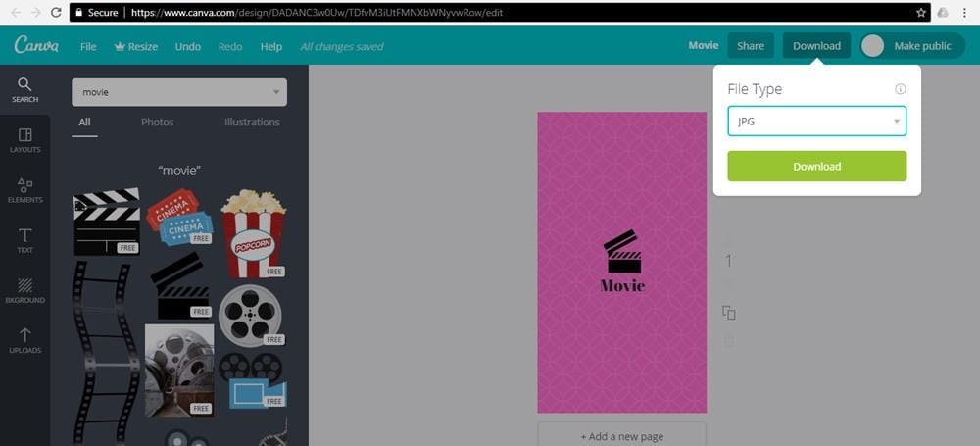Open the Text panel
Viewport: 980px width, 446px height.
(25, 241)
